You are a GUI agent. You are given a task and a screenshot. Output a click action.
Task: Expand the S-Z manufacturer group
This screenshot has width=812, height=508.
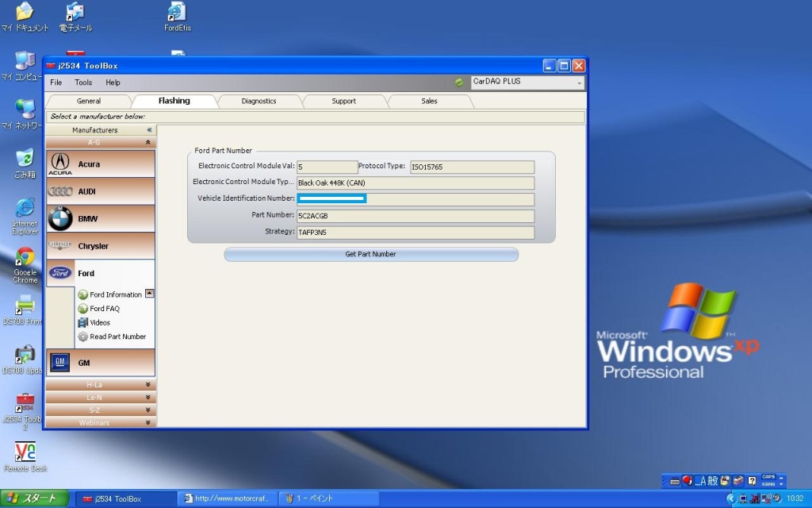[101, 410]
